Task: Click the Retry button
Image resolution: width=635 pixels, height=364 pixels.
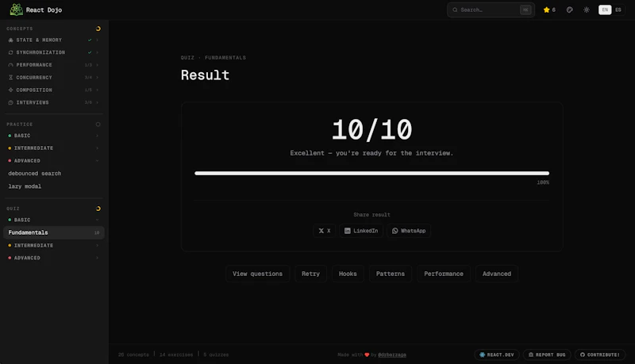Action: click(310, 274)
